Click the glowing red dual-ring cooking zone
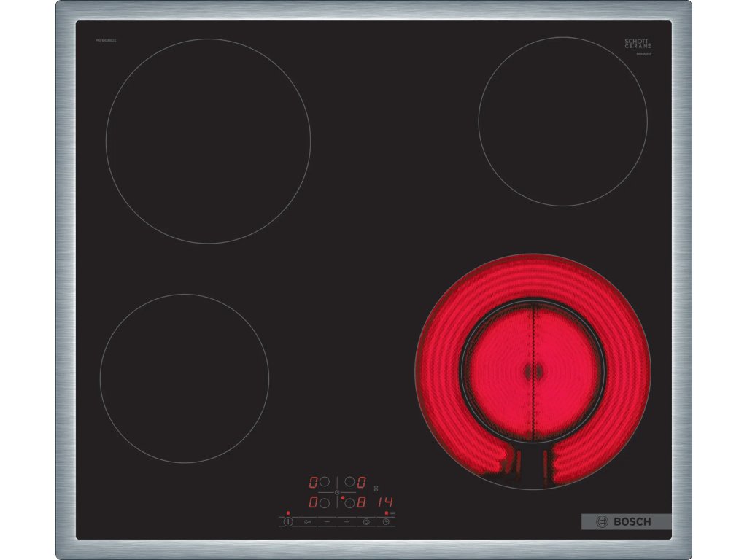 click(x=533, y=370)
